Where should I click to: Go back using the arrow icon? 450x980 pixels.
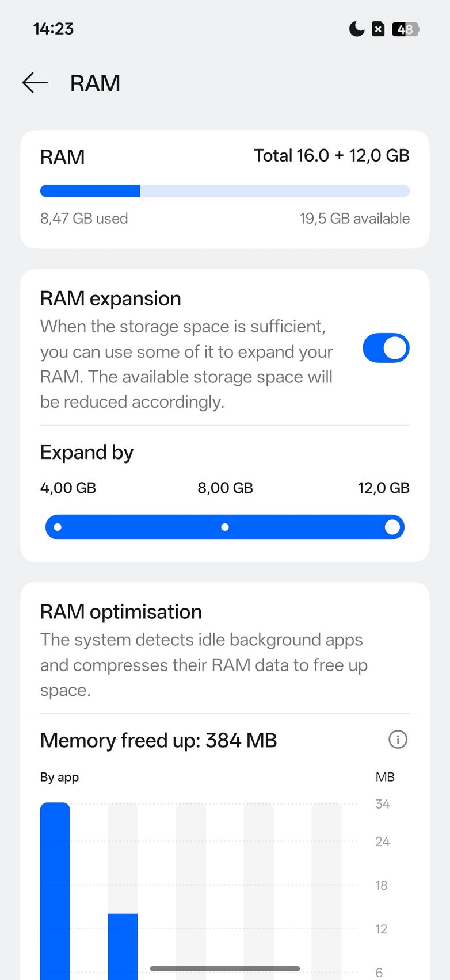(x=35, y=83)
